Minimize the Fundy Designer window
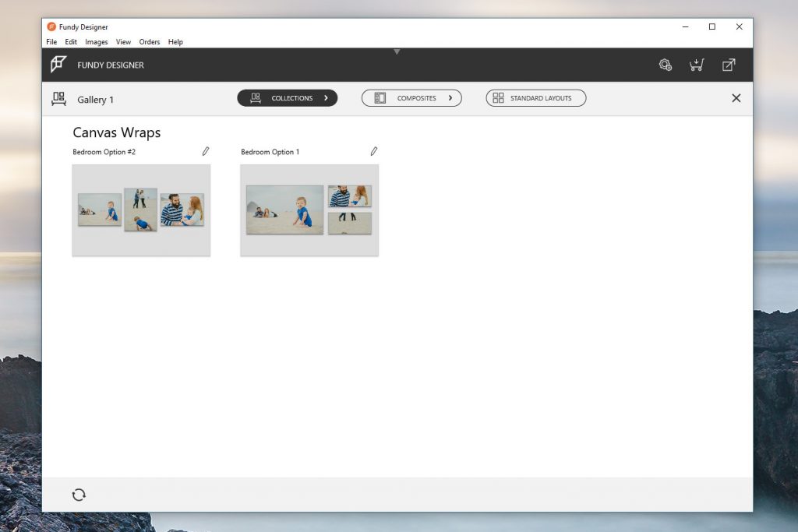Image resolution: width=798 pixels, height=532 pixels. coord(686,26)
